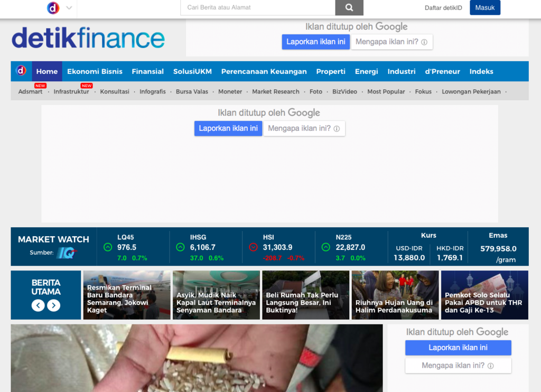The height and width of the screenshot is (392, 541).
Task: Click the N225 value 22,827.0
Action: pos(350,247)
